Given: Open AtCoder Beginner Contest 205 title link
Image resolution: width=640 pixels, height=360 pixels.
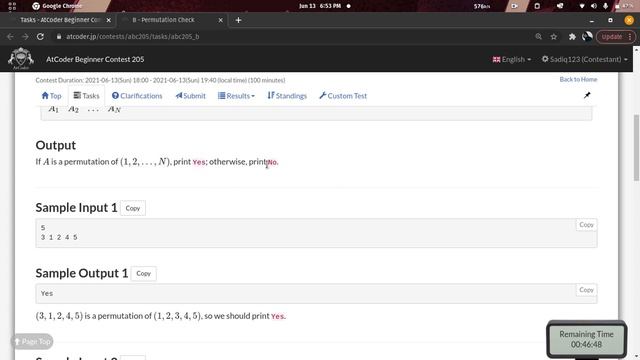Looking at the screenshot, I should [x=95, y=59].
